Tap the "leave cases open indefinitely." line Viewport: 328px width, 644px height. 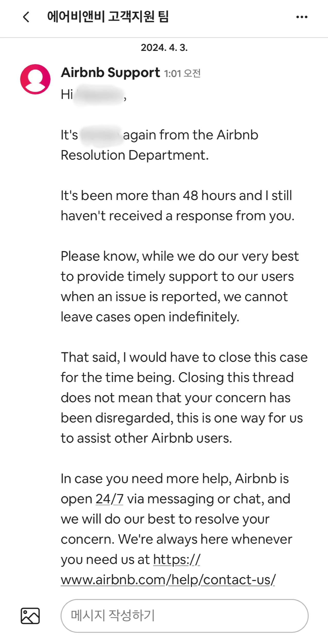(x=150, y=317)
